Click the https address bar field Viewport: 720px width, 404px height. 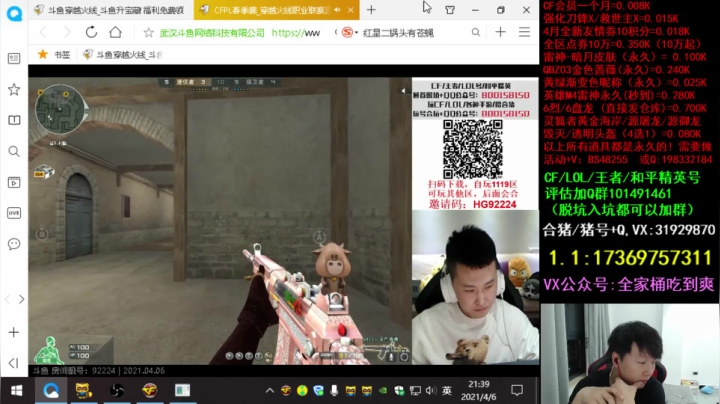(296, 33)
